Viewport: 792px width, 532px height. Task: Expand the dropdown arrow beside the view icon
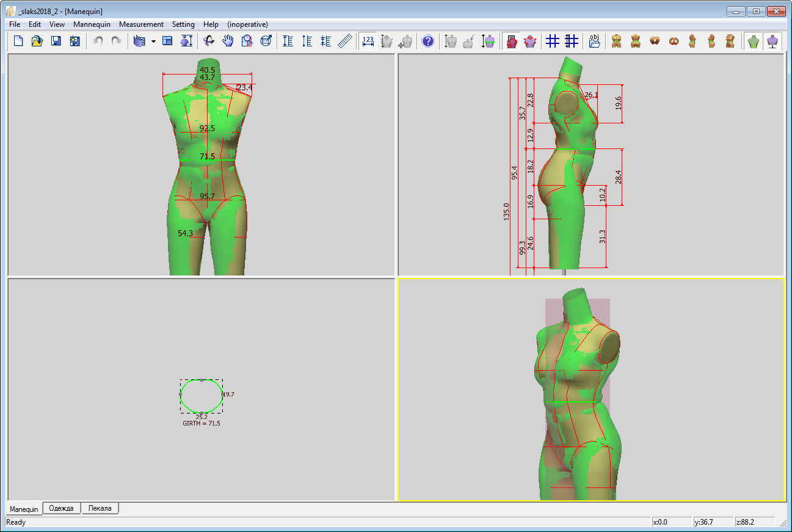pyautogui.click(x=153, y=42)
